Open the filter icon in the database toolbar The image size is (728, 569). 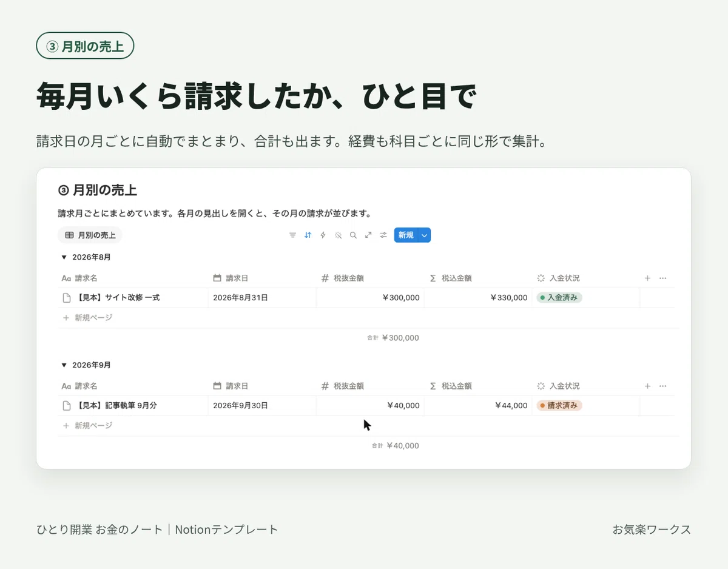(292, 235)
